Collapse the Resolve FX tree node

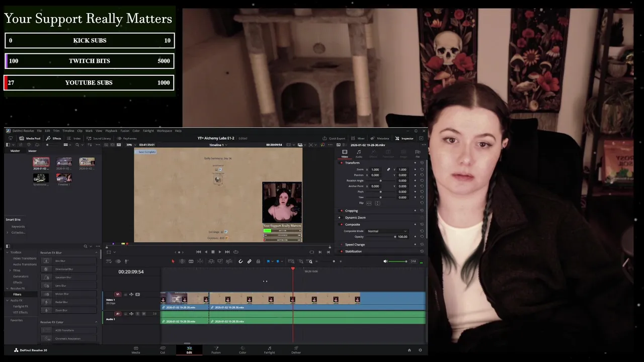(x=8, y=289)
